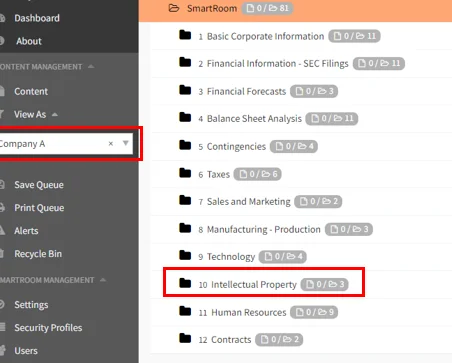This screenshot has width=452, height=363.
Task: Open the Contracts folder
Action: tap(231, 340)
